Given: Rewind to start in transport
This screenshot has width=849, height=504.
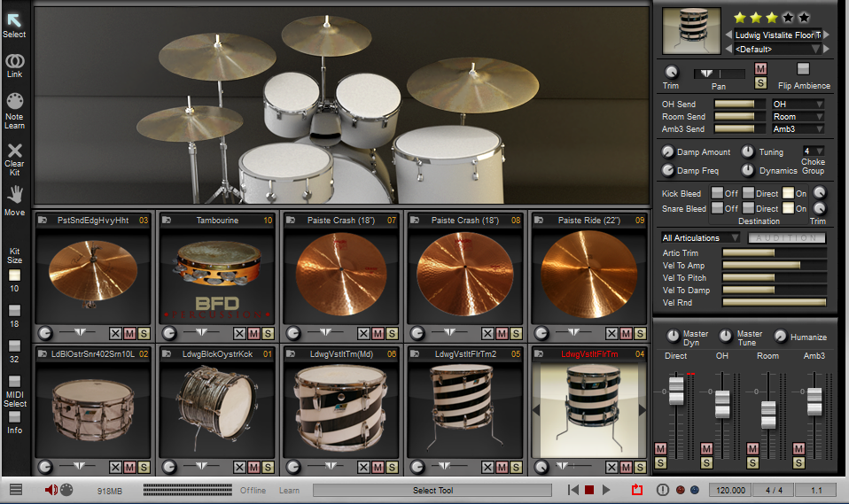Looking at the screenshot, I should [x=572, y=490].
